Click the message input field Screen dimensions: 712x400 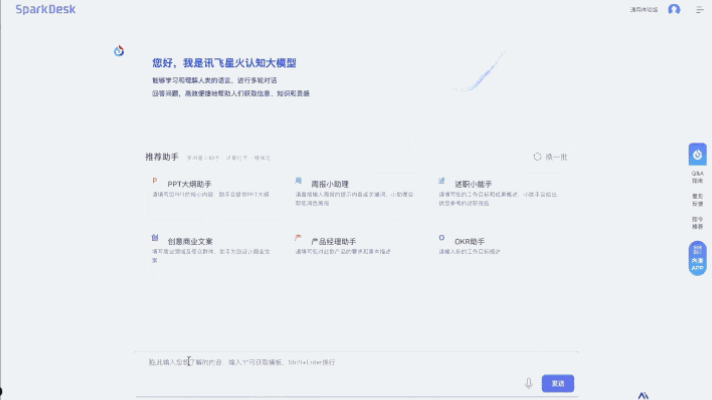point(330,362)
